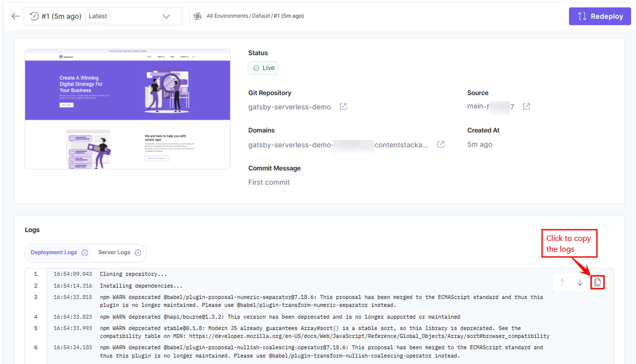Click 'Default' in the breadcrumb

click(x=261, y=16)
